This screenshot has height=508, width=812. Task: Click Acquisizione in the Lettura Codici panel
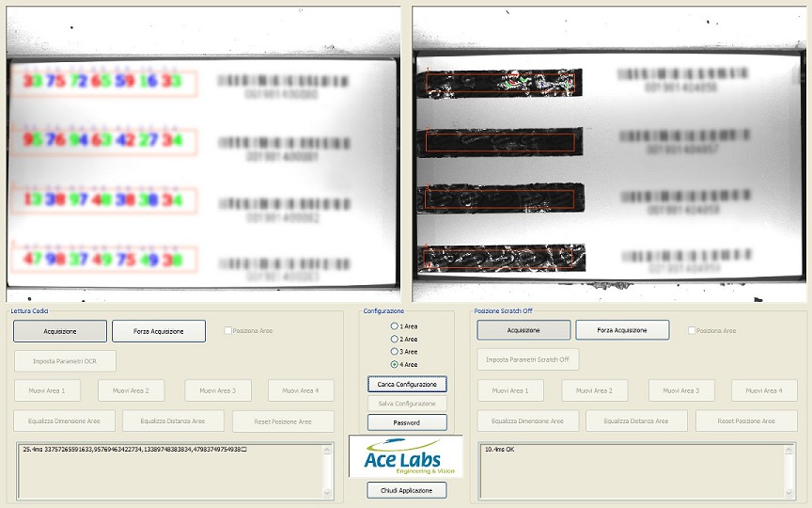click(x=60, y=331)
